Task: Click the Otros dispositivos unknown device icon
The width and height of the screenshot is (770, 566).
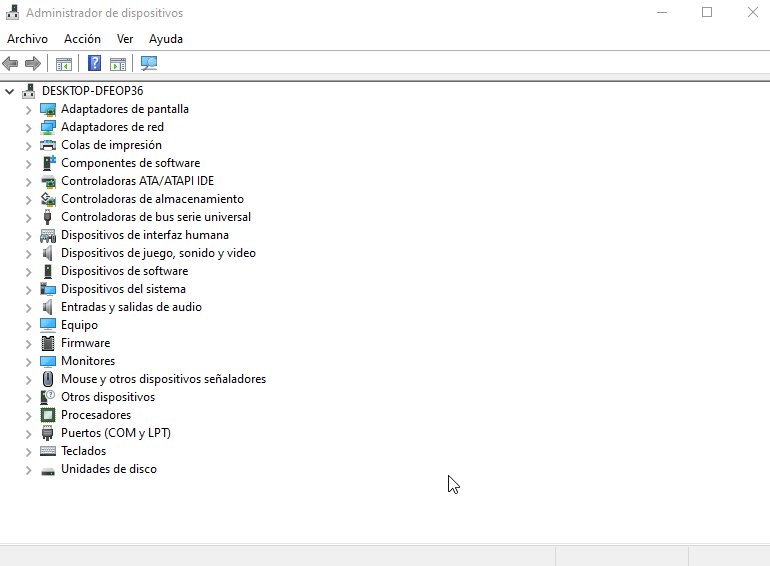Action: tap(48, 397)
